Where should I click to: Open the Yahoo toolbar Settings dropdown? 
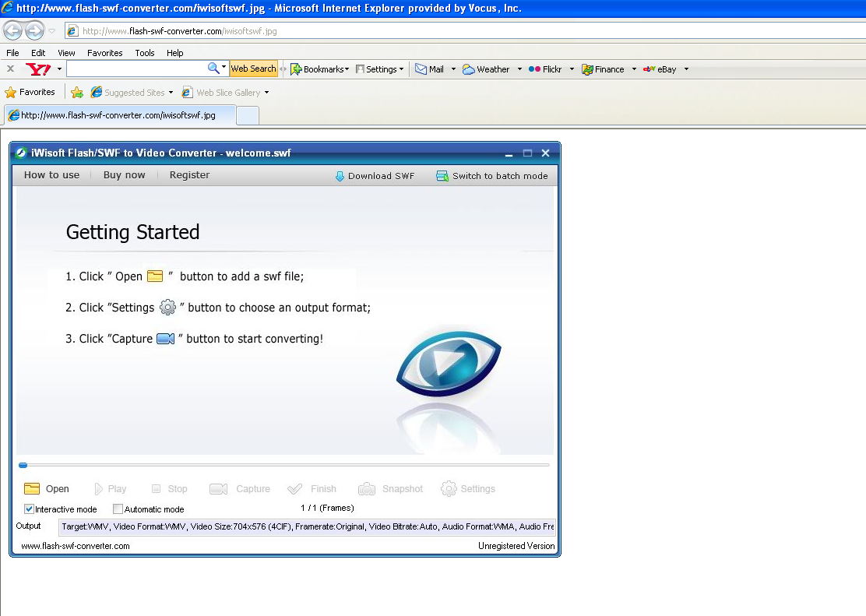tap(379, 69)
